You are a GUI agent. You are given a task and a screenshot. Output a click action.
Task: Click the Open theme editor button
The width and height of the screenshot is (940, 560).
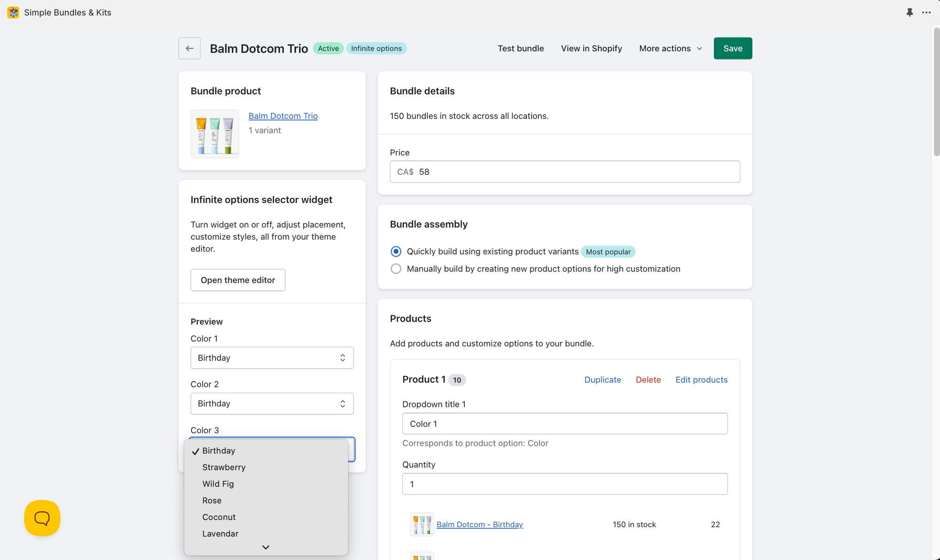point(238,280)
